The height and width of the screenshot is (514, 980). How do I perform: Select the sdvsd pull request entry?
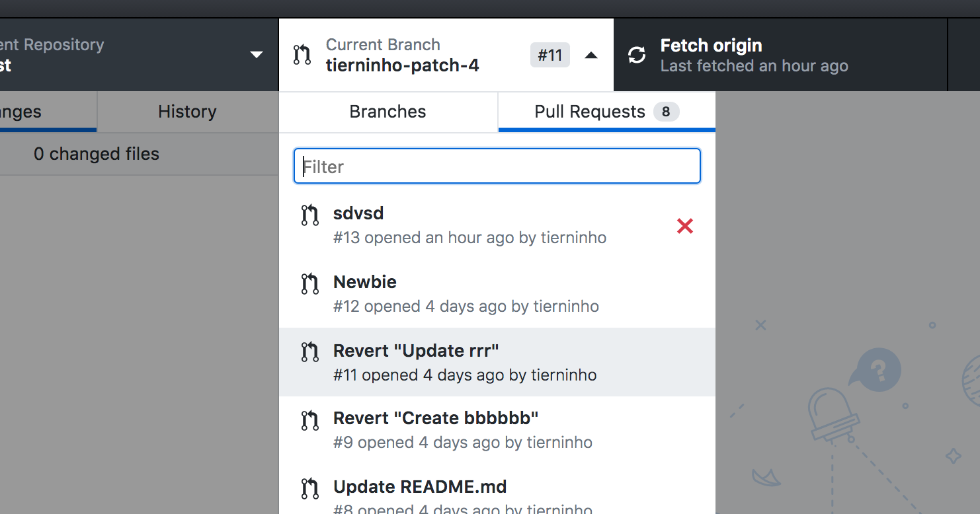(463, 225)
